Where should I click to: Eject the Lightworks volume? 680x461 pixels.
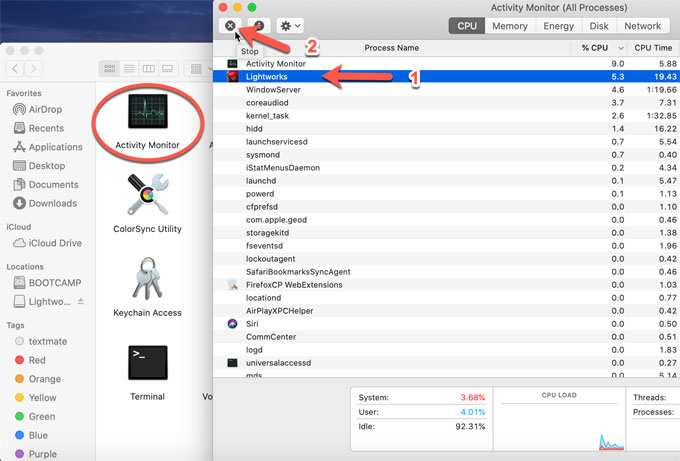(x=81, y=302)
